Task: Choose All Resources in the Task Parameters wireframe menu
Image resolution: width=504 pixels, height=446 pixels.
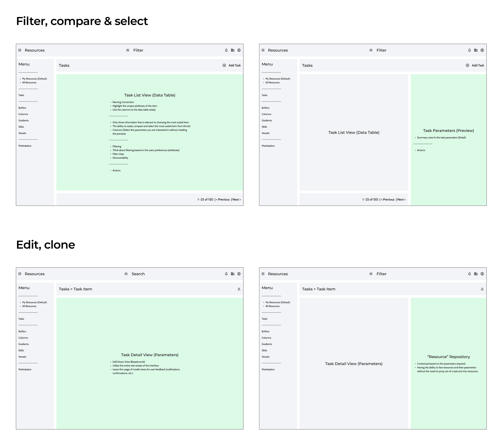Action: click(272, 83)
